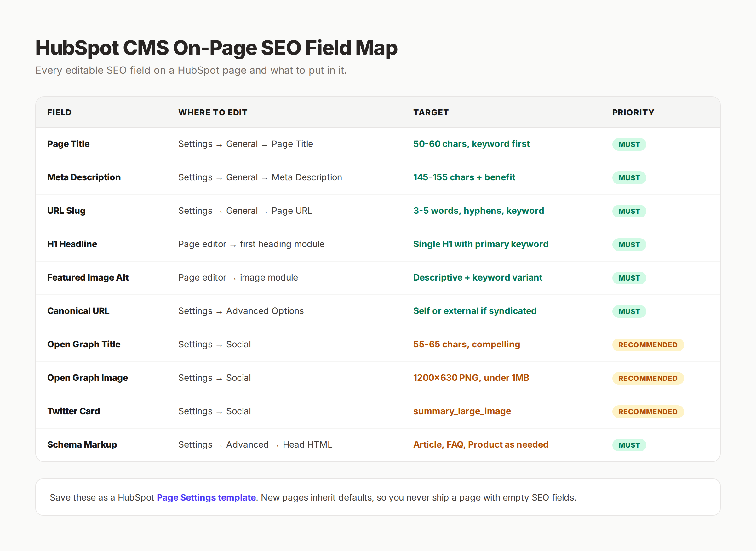The height and width of the screenshot is (551, 756).
Task: Select 'Settings → Advanced Options' path
Action: point(241,311)
